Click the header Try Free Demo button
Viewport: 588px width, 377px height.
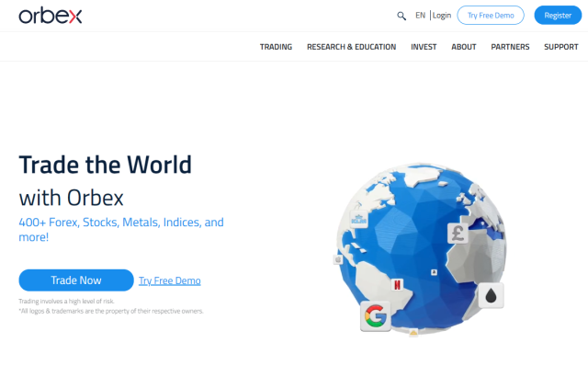coord(491,16)
